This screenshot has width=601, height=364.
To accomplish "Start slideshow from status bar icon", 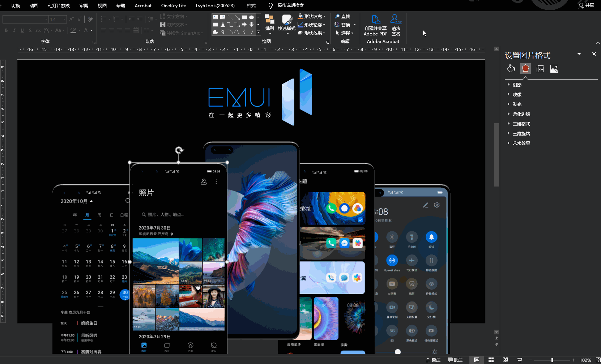I will (x=520, y=360).
